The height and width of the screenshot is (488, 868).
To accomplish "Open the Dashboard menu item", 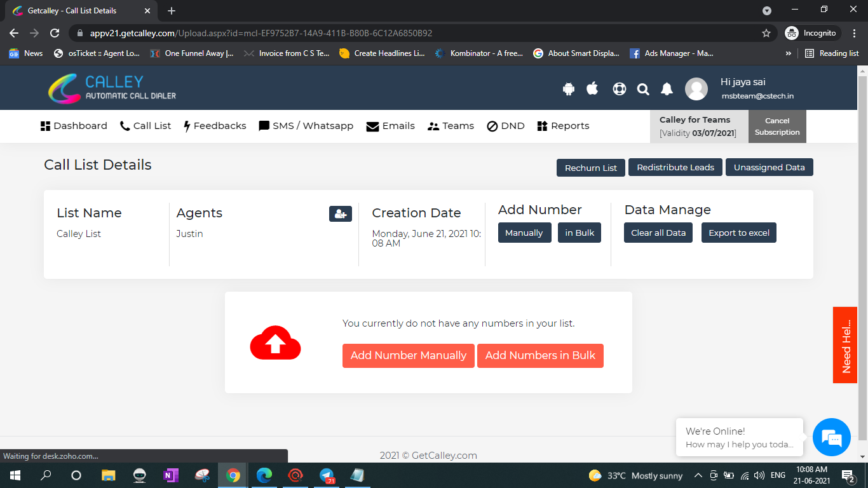I will pyautogui.click(x=74, y=126).
